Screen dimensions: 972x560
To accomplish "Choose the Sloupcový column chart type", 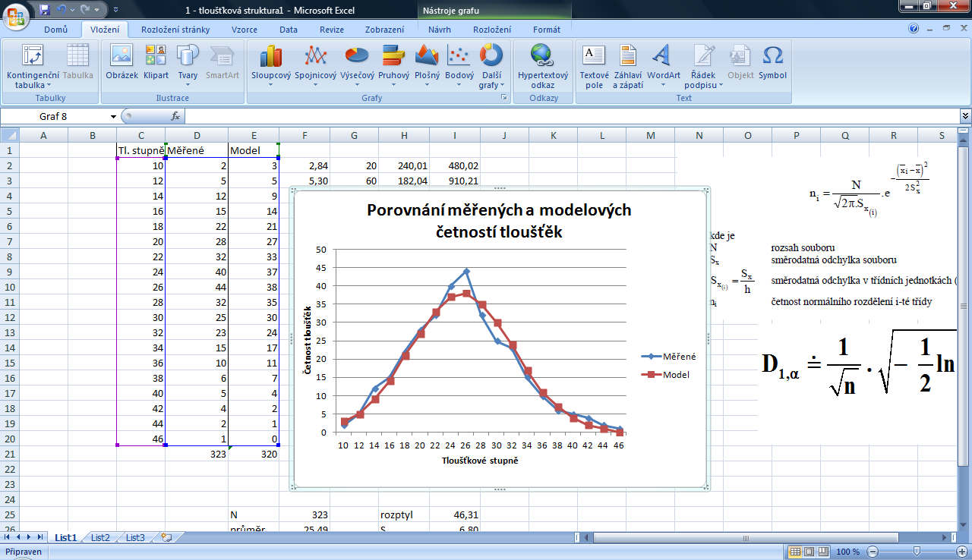I will (x=271, y=67).
